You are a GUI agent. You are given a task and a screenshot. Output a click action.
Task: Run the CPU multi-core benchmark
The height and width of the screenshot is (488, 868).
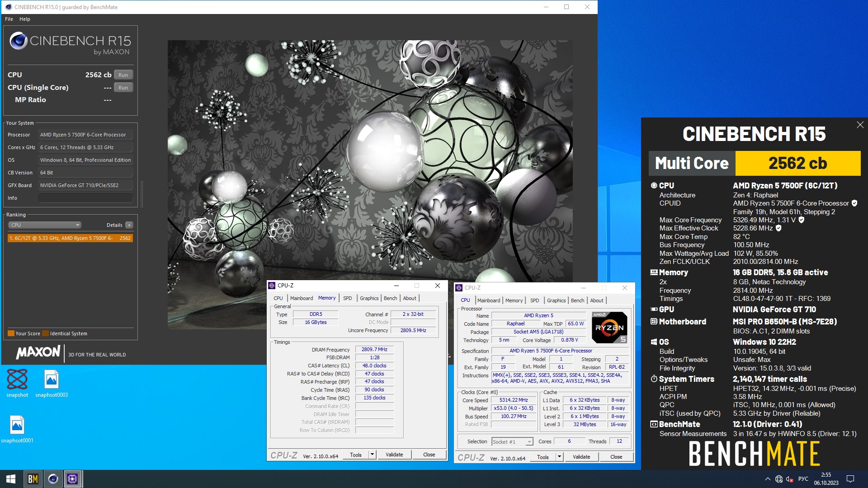[x=123, y=75]
